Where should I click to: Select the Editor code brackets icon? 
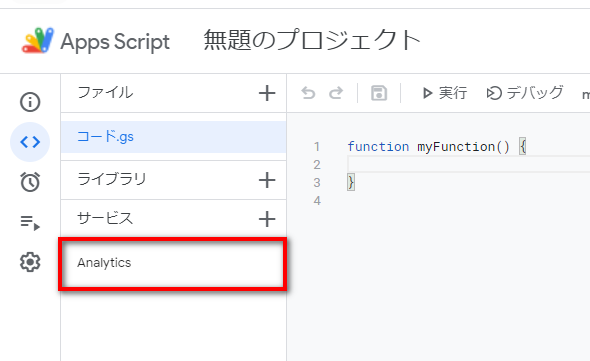pos(30,142)
